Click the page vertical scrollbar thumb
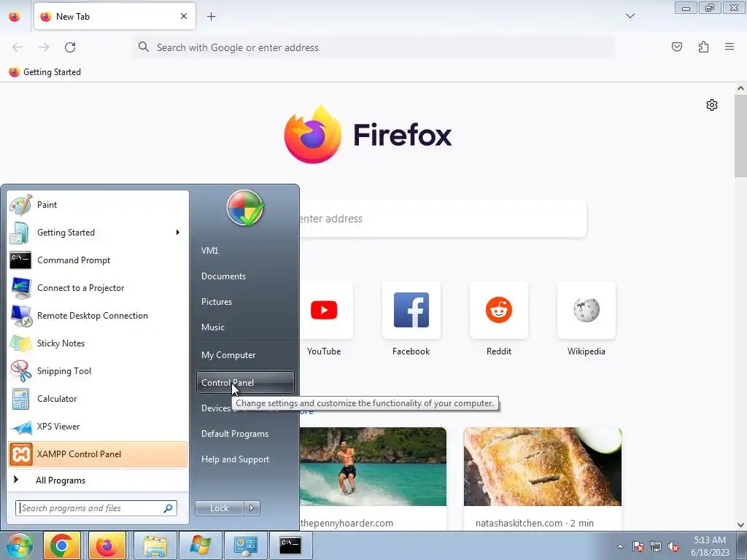The width and height of the screenshot is (747, 560). pos(740,136)
